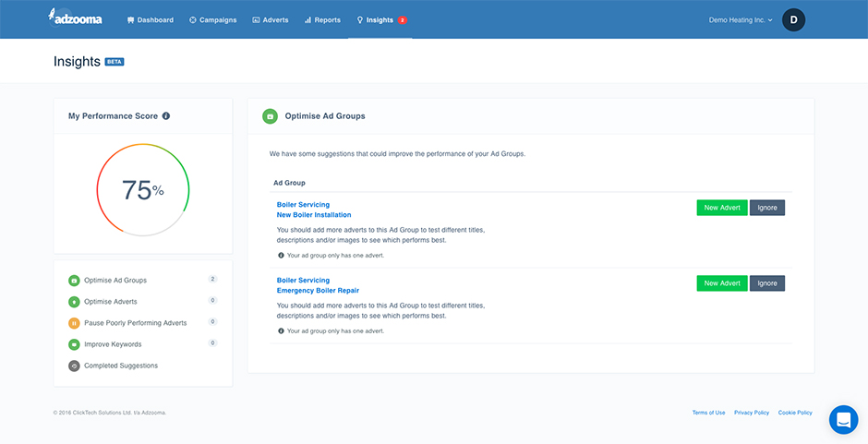868x444 pixels.
Task: Click New Advert for New Boiler Installation
Action: point(722,208)
